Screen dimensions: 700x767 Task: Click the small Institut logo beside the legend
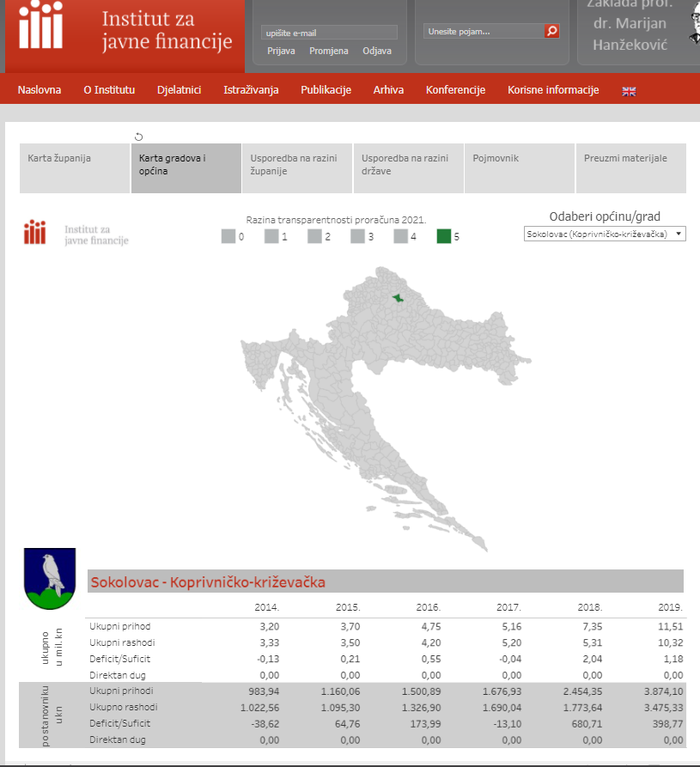pos(76,234)
